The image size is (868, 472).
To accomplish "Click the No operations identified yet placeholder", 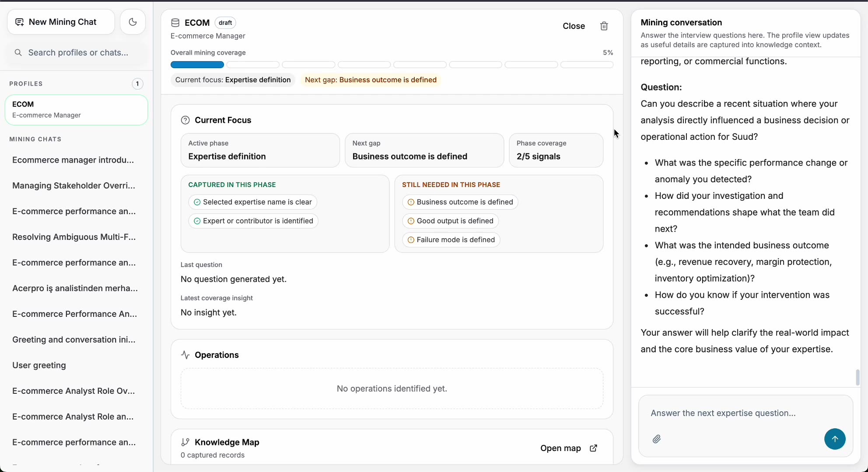I will pos(392,389).
